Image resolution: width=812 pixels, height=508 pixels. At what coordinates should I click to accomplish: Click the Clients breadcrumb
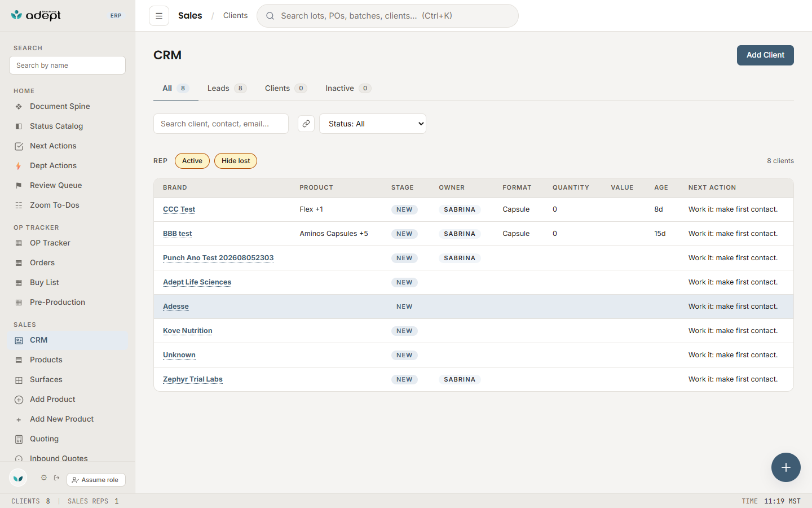tap(235, 16)
